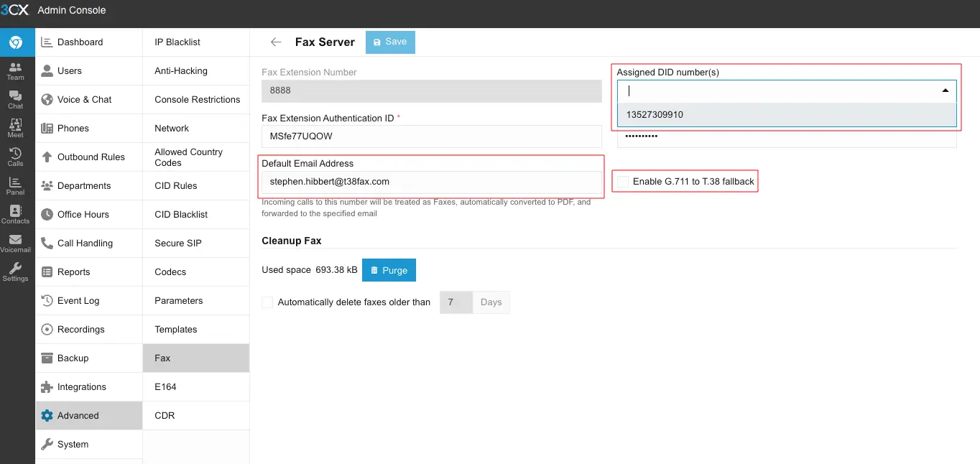The height and width of the screenshot is (464, 980).
Task: Open the Meet icon in left rail
Action: pos(15,129)
